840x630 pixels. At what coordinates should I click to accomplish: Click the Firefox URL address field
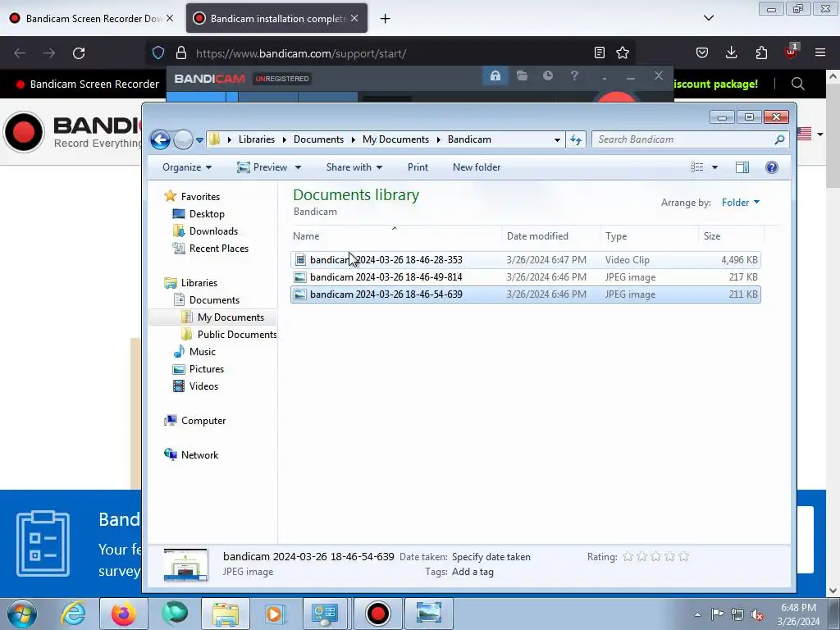click(390, 53)
